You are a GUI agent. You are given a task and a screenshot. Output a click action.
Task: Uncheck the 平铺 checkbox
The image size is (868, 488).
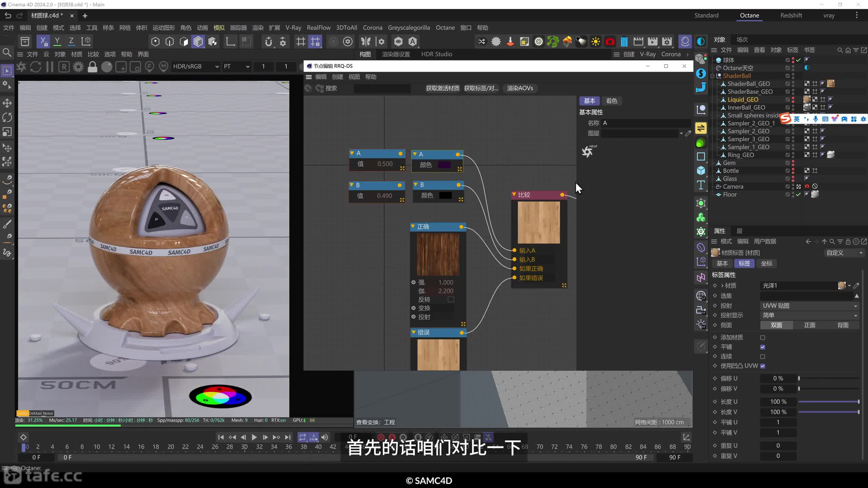pyautogui.click(x=763, y=347)
